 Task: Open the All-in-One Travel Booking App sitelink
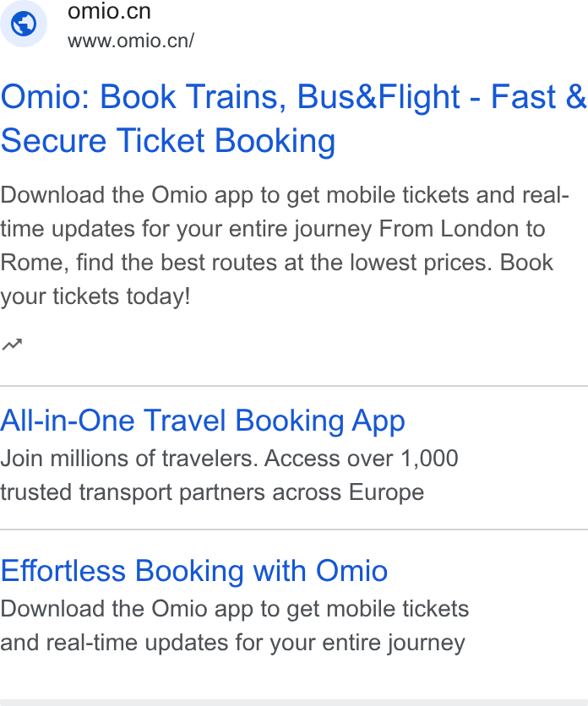coord(203,421)
